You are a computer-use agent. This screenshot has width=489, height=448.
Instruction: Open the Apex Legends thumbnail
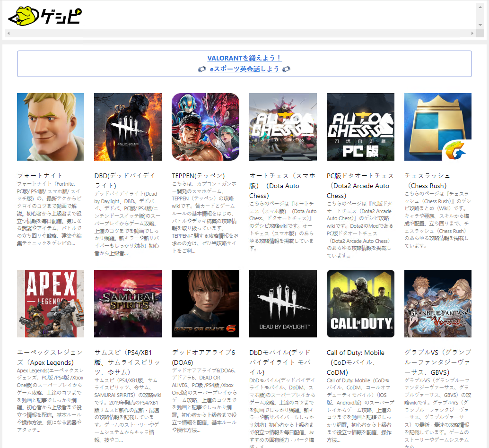51,304
